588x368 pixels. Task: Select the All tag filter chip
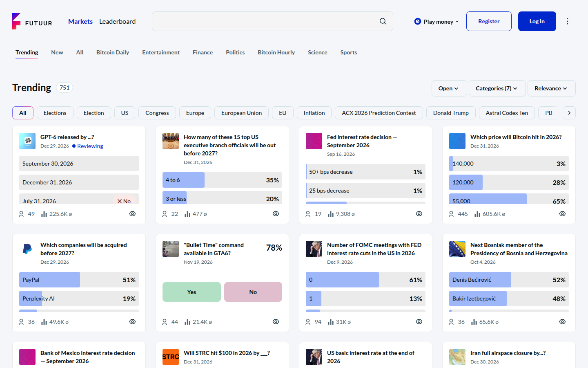click(x=23, y=113)
